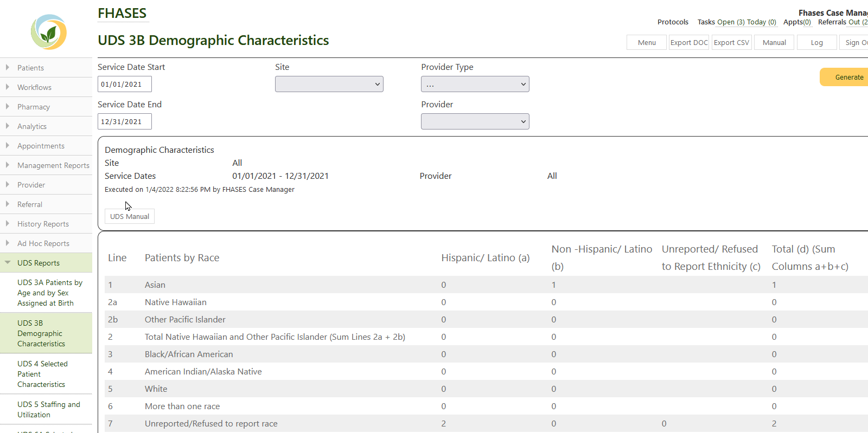The image size is (868, 433).
Task: Expand the Ad Hoc Reports arrow
Action: pos(7,243)
